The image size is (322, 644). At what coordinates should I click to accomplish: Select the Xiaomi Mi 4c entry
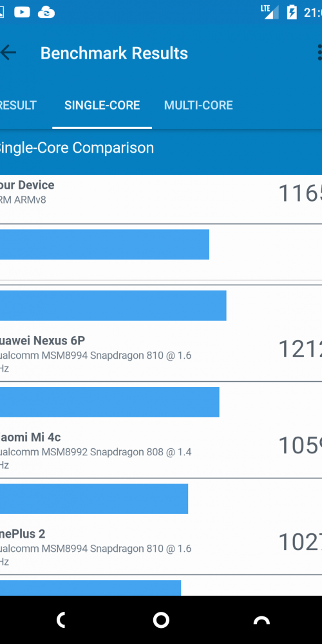(161, 430)
